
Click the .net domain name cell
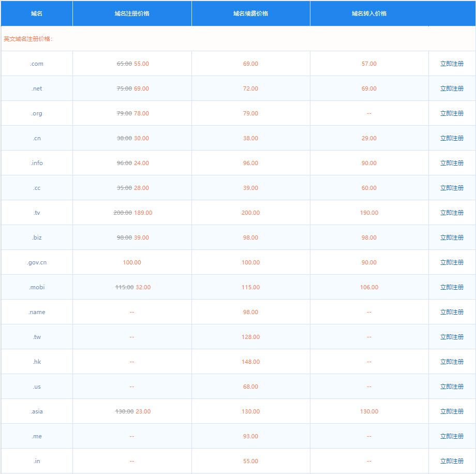pos(37,88)
